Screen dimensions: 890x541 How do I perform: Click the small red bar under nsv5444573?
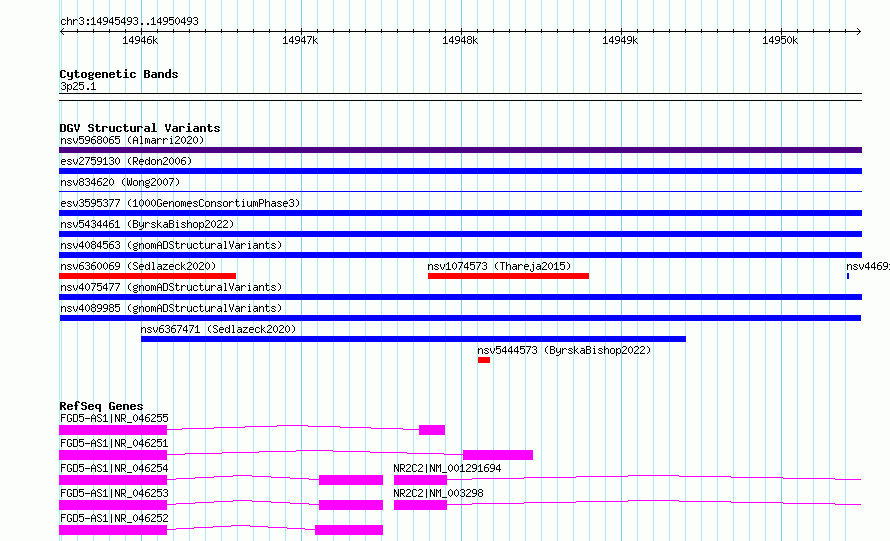click(484, 360)
